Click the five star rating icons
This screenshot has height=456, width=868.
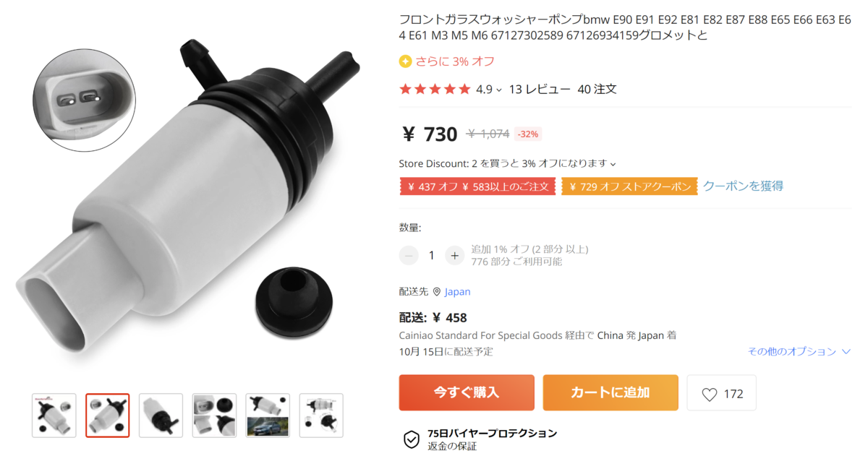point(435,90)
